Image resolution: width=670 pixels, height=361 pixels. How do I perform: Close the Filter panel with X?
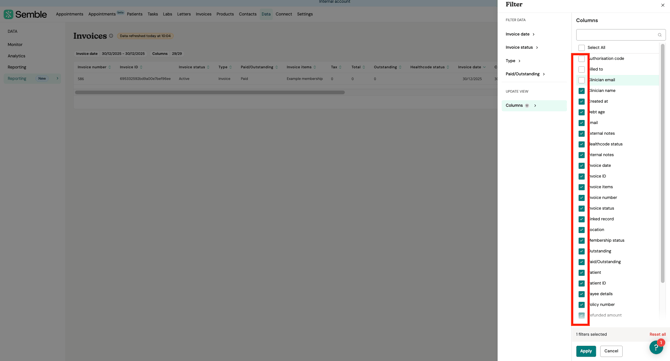pos(662,5)
